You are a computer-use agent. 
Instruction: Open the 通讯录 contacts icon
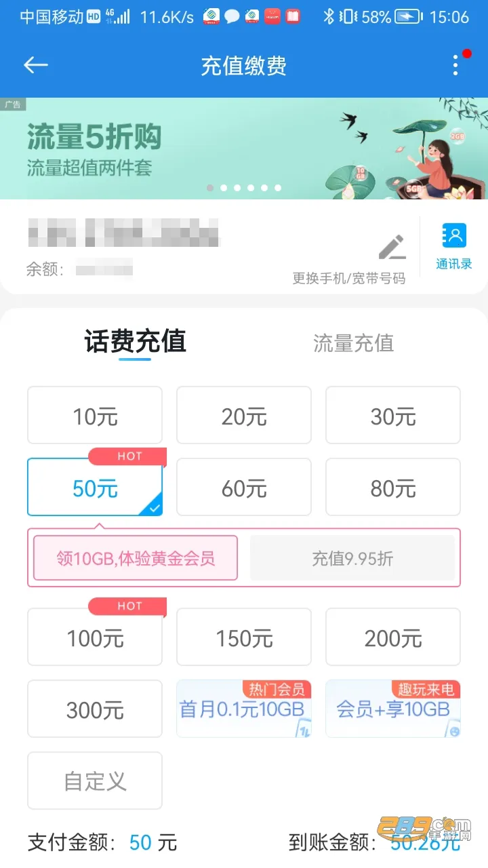[x=453, y=246]
